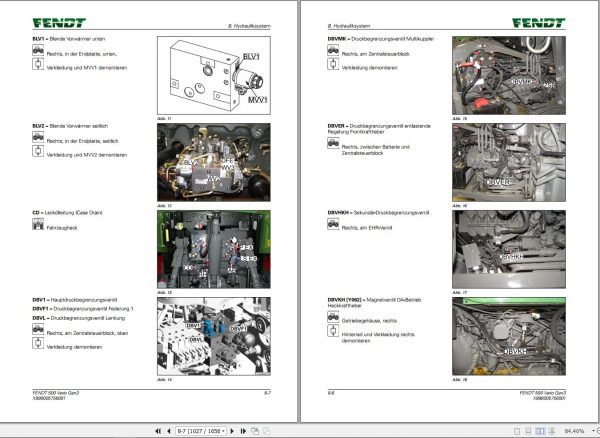This screenshot has width=600, height=438.
Task: Switch to single page view
Action: (x=517, y=431)
